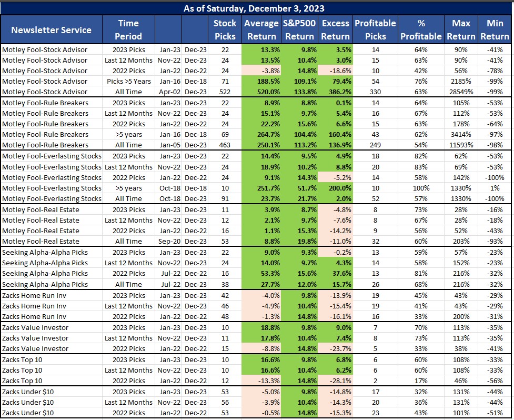This screenshot has width=514, height=420.
Task: Click the 203% max return cell
Action: pyautogui.click(x=461, y=241)
